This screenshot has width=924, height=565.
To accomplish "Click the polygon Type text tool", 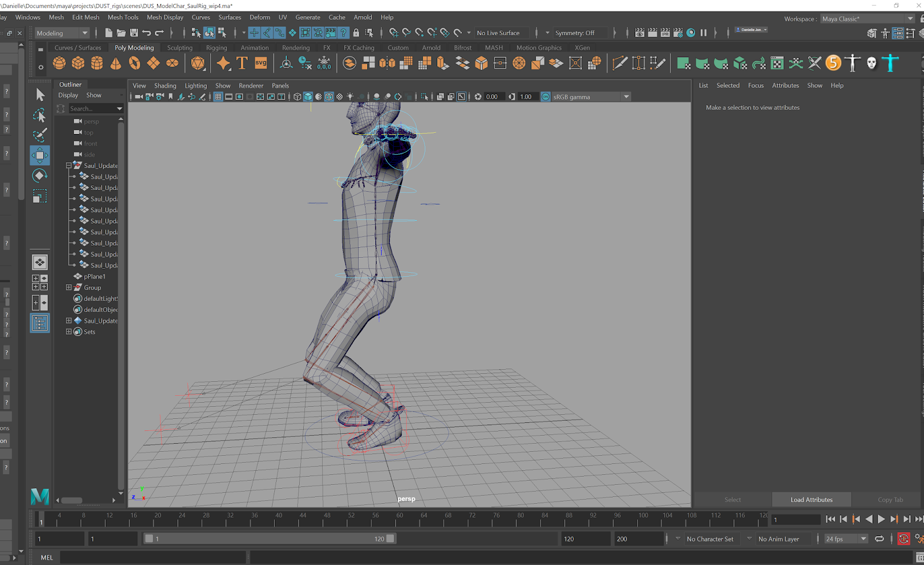I will 242,63.
